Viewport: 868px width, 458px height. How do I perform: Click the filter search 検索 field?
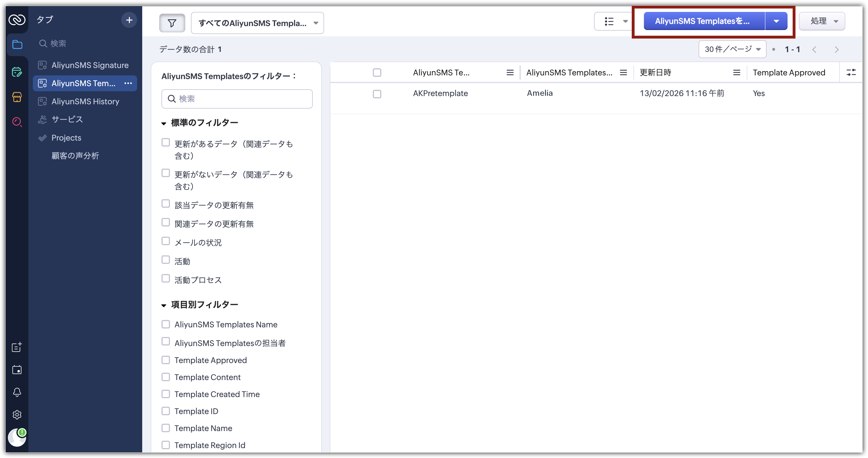pyautogui.click(x=237, y=99)
